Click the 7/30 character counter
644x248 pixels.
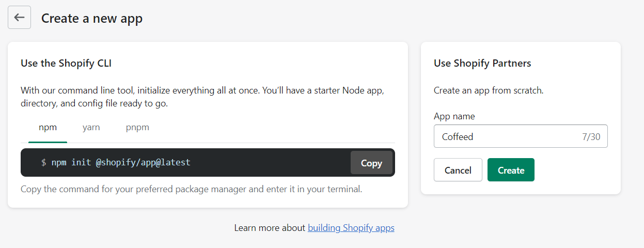[591, 137]
